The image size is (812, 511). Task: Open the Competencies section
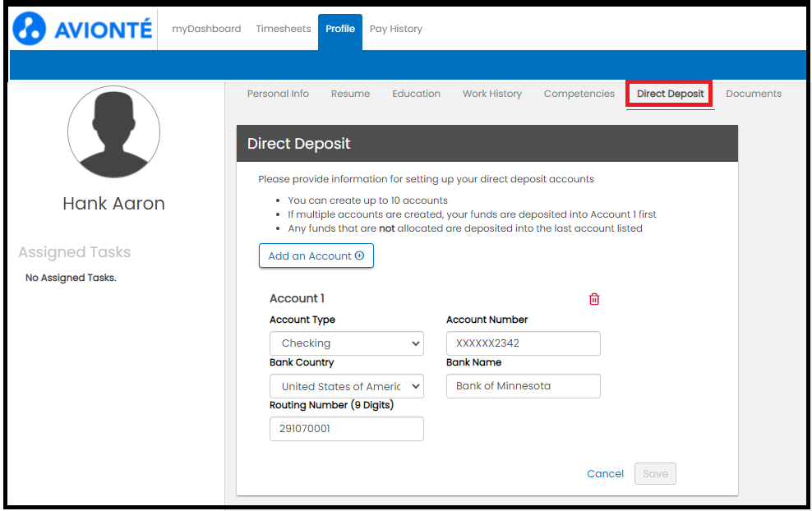point(579,94)
